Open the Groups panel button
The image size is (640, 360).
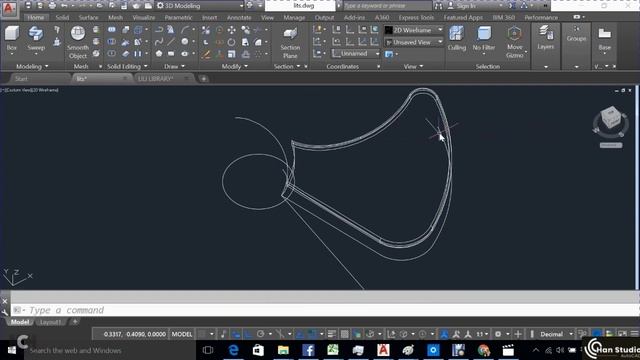[576, 34]
